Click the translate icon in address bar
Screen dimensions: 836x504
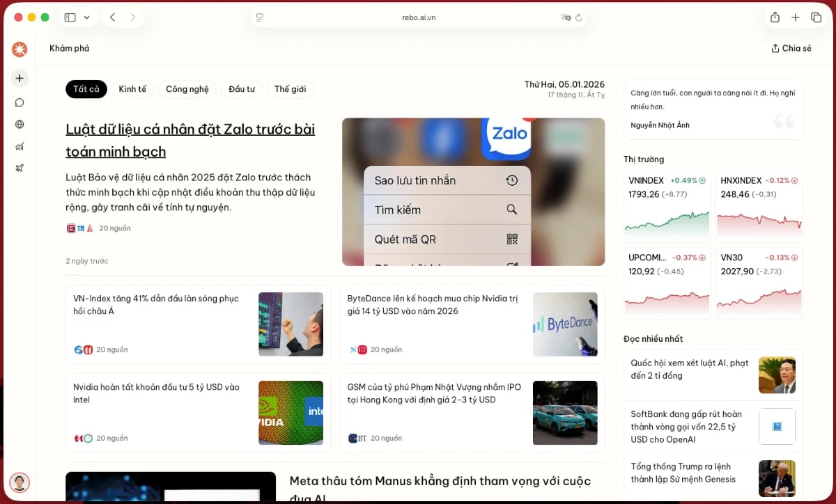pos(566,17)
